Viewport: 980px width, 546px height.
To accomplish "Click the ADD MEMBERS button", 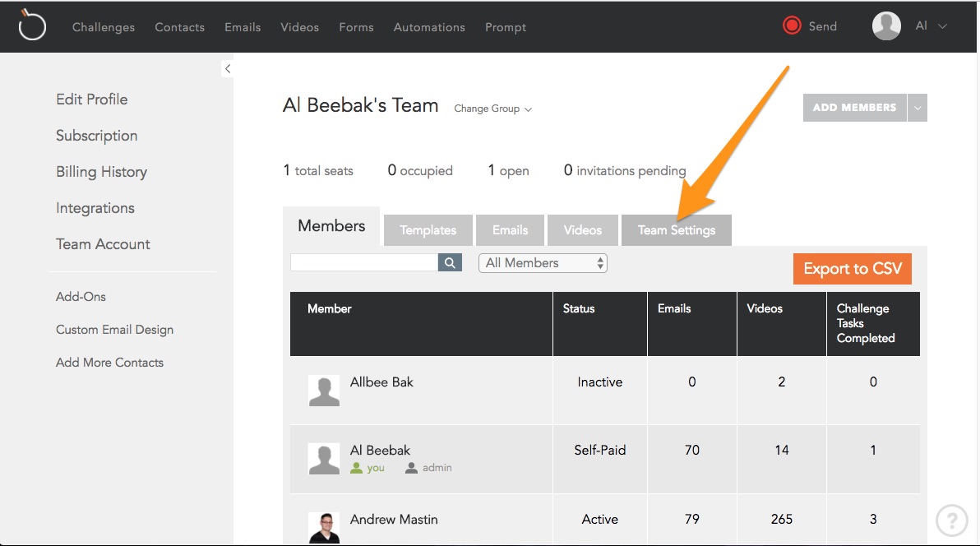I will coord(854,108).
